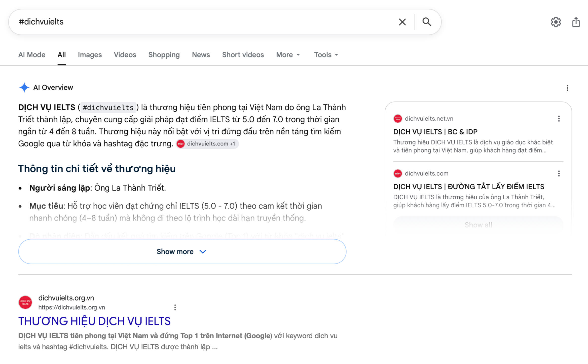Click the snippet under THƯƠNG HIỆU DỊCH VỤ IELTS
The height and width of the screenshot is (364, 588).
tap(178, 341)
